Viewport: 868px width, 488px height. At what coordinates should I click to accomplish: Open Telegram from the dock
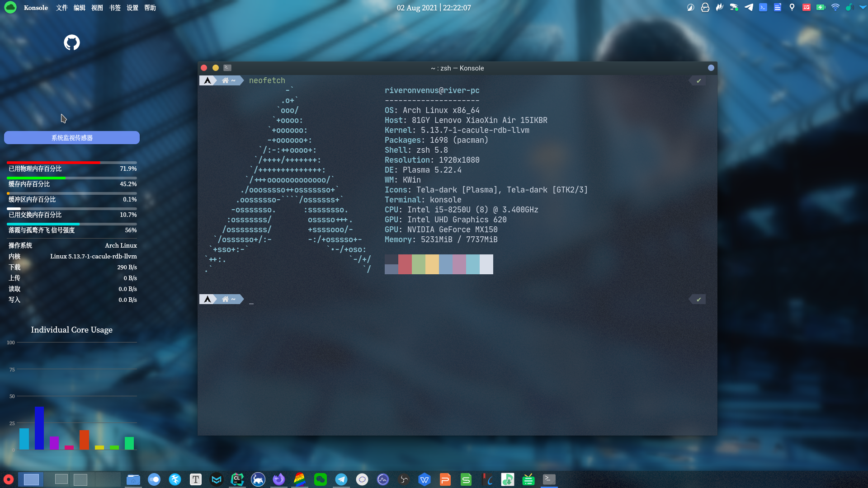(x=341, y=479)
